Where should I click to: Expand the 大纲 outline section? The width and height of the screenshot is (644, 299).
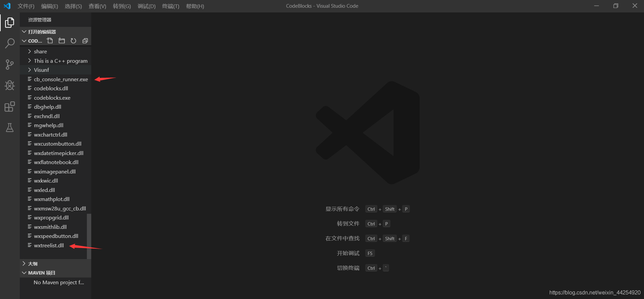click(x=55, y=264)
